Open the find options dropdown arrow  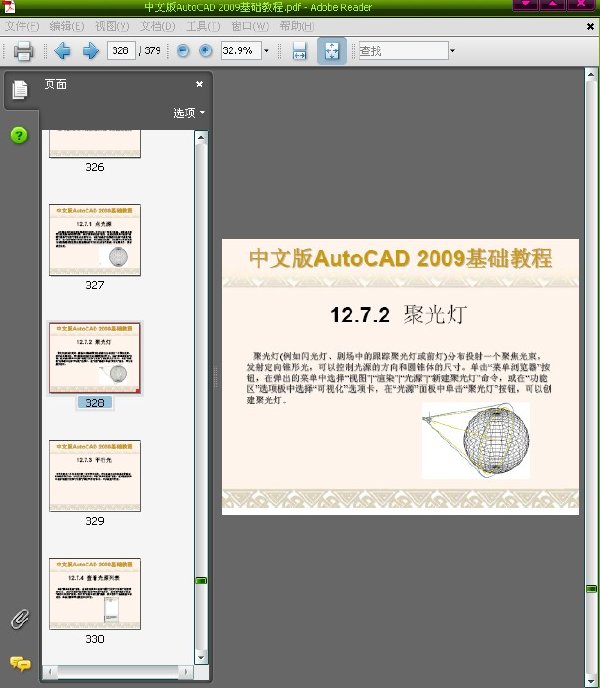pyautogui.click(x=452, y=51)
